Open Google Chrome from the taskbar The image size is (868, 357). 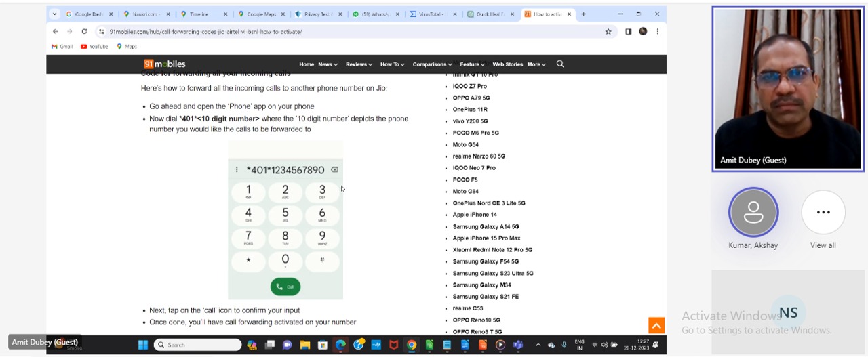pos(412,345)
